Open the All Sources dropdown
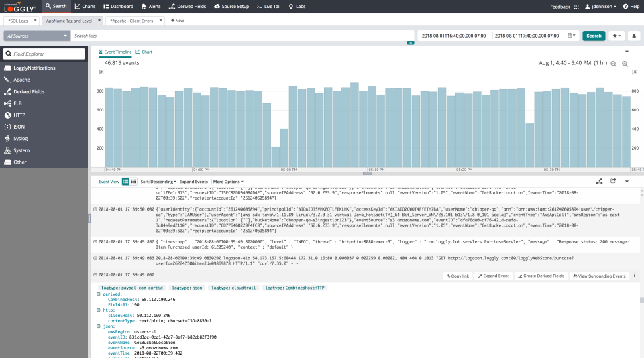 (37, 36)
